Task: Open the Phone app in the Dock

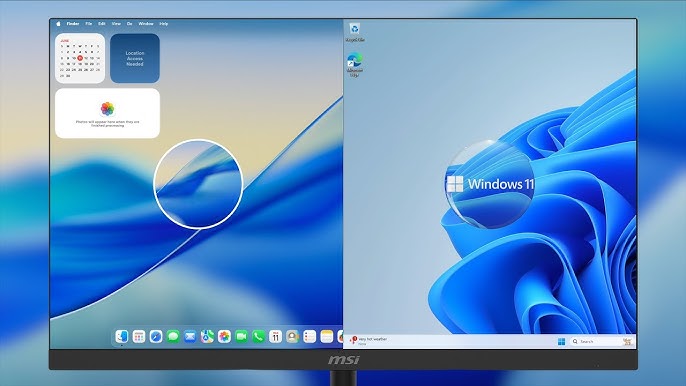Action: point(258,336)
